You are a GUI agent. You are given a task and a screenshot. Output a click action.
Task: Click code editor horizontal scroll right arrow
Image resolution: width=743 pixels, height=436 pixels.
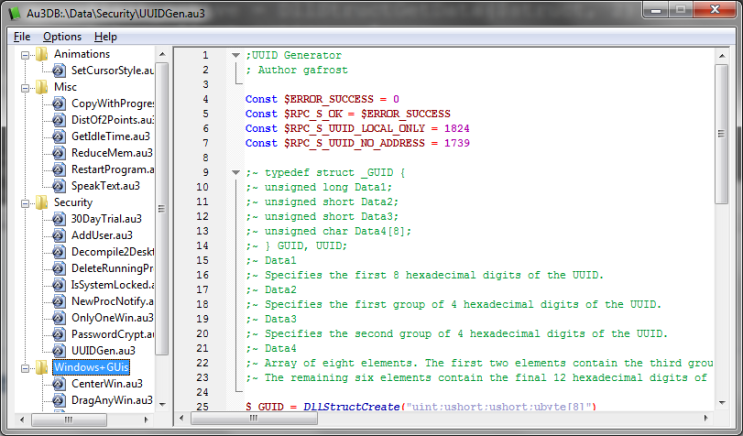point(706,418)
